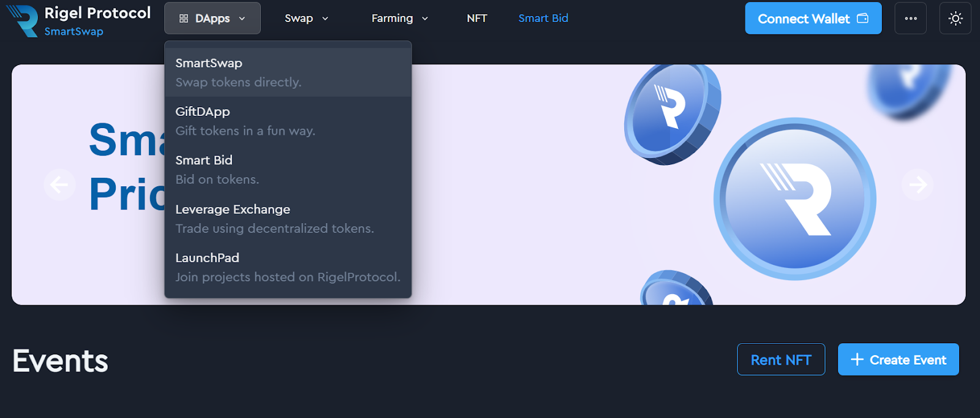Go to previous banner slide arrow
Screen dimensions: 980x418
(59, 184)
